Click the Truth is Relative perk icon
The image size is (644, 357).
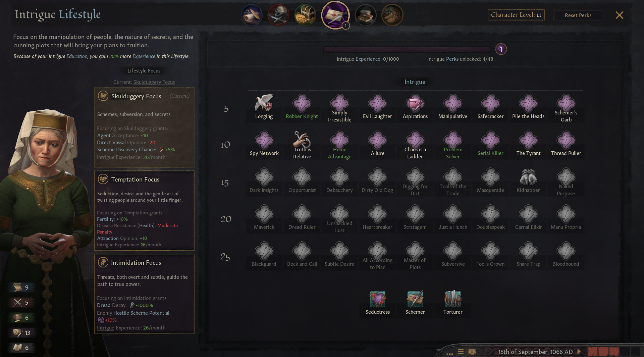(x=302, y=140)
